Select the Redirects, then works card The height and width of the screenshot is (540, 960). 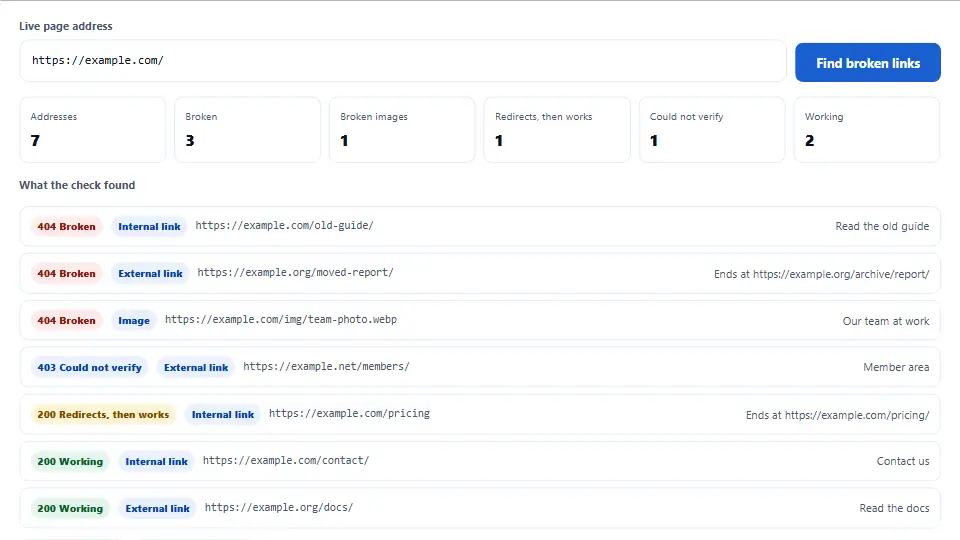coord(557,130)
